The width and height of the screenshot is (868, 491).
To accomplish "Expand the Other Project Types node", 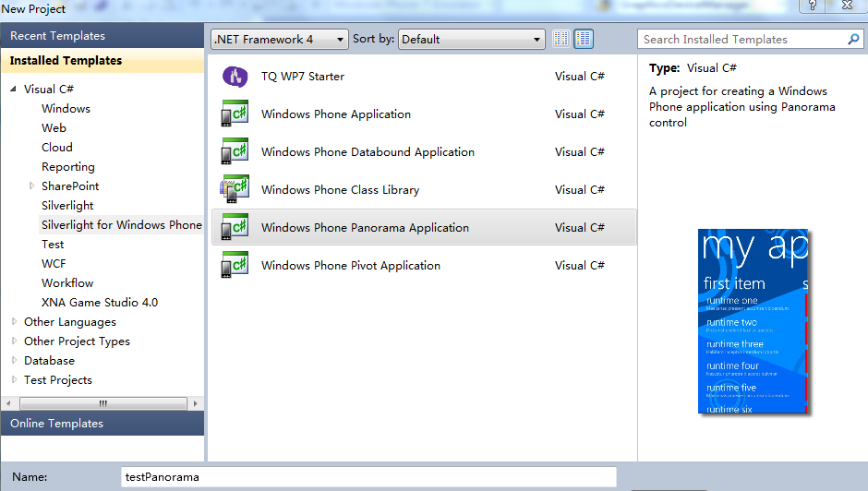I will pyautogui.click(x=14, y=341).
